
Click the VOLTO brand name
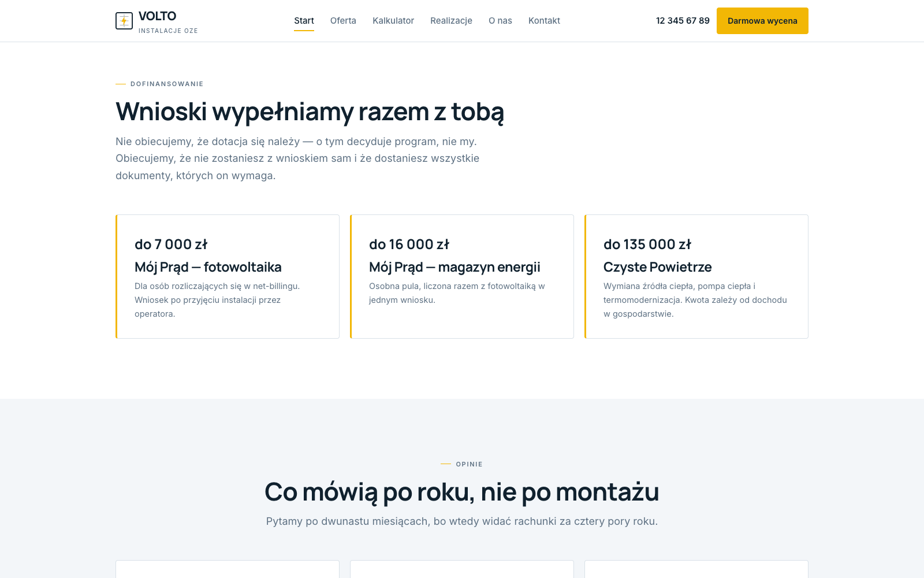[158, 16]
